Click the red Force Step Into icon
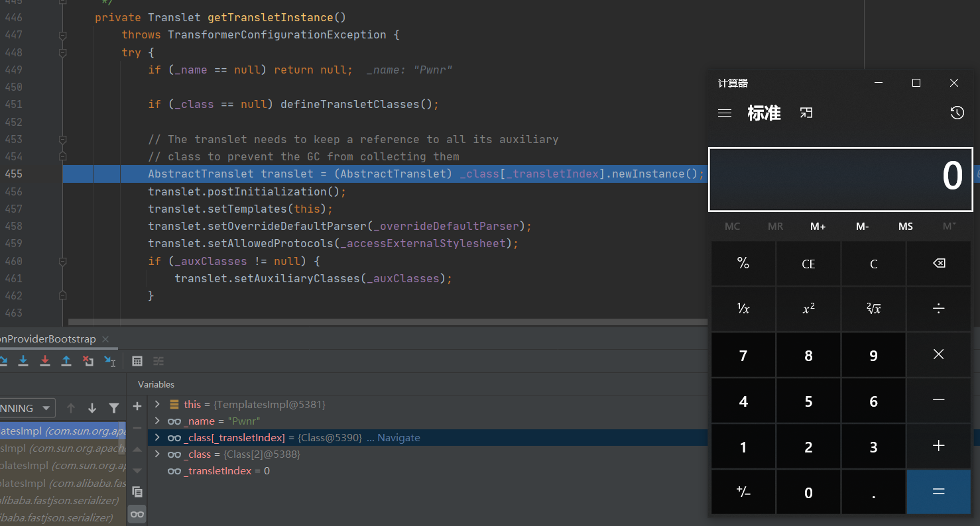 point(45,361)
